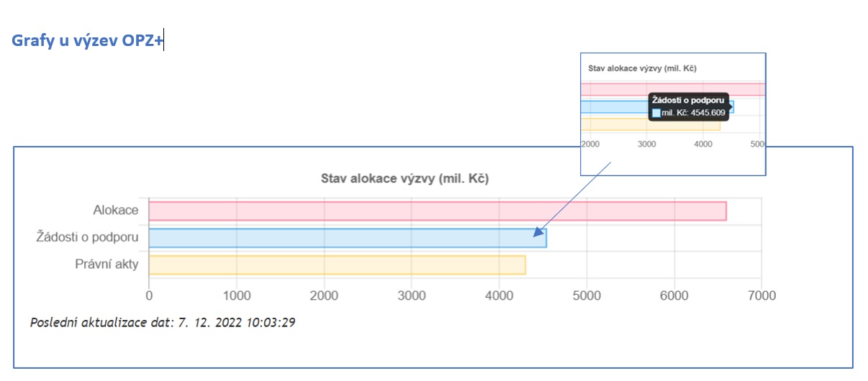Click the 'Poslední aktualizace dat' timestamp text
The width and height of the screenshot is (868, 381).
[x=163, y=323]
